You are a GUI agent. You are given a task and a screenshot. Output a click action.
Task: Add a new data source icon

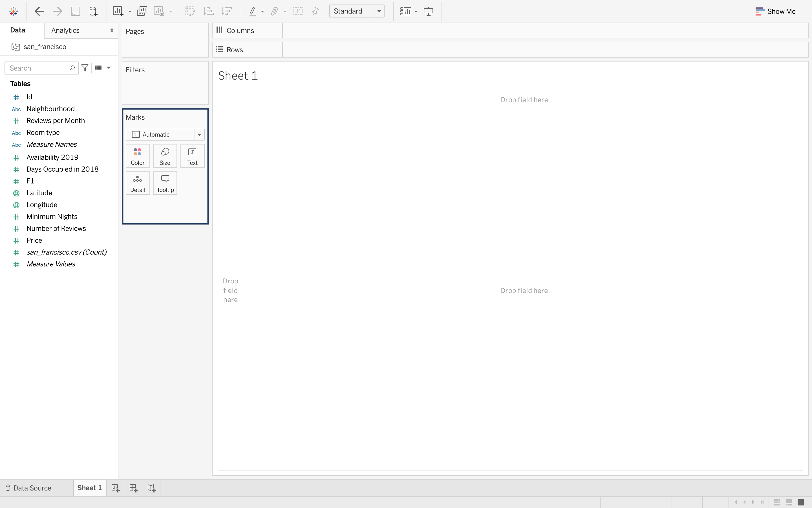(93, 11)
